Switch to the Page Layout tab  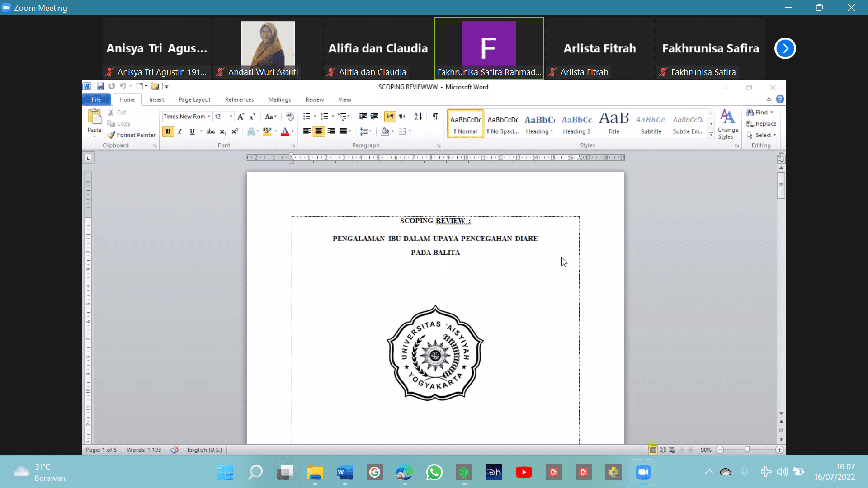(x=194, y=99)
